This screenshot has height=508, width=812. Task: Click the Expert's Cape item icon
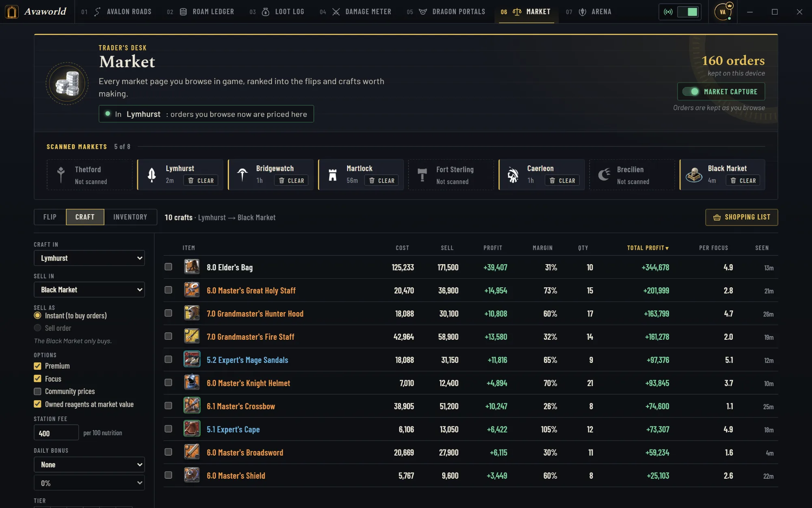(x=192, y=429)
